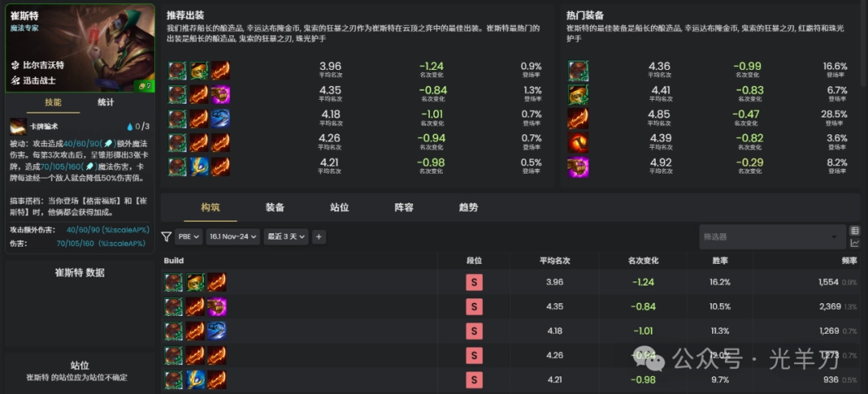Click the blue item icon in third Build table row
The height and width of the screenshot is (394, 868).
[x=217, y=330]
